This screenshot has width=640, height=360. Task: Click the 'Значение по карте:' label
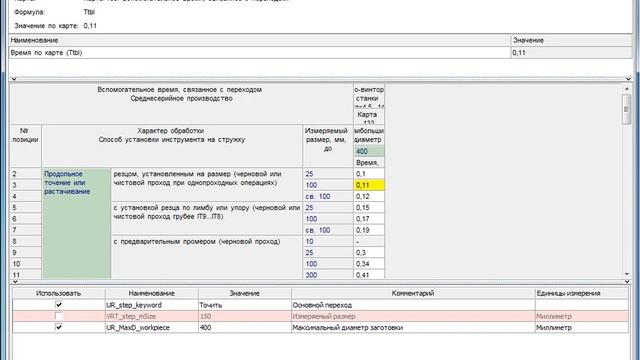coord(46,26)
